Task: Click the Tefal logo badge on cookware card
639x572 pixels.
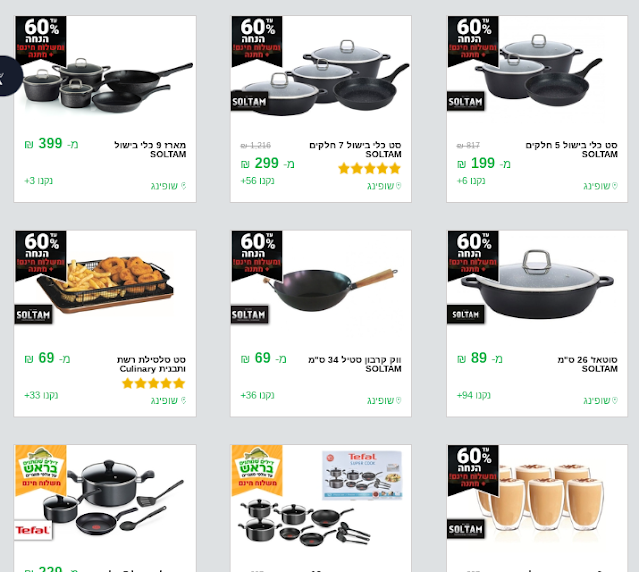Action: pos(33,530)
